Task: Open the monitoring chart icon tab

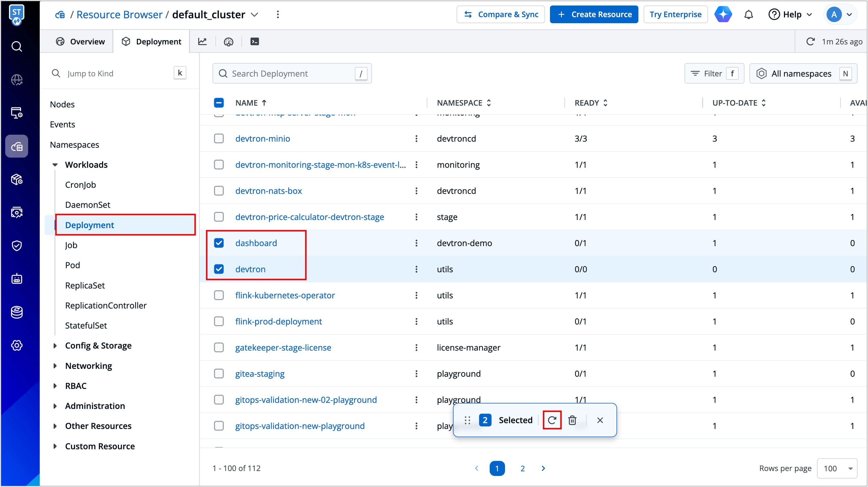Action: [x=202, y=42]
